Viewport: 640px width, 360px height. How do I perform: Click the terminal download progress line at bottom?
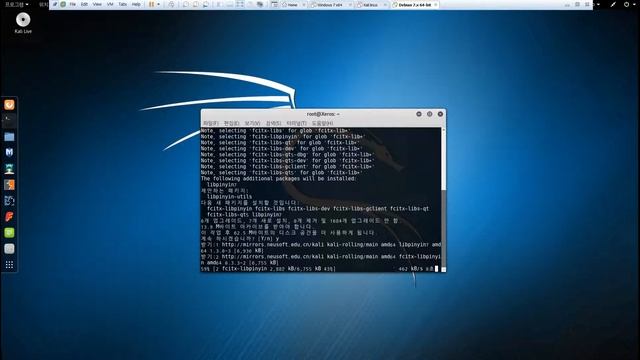[319, 269]
